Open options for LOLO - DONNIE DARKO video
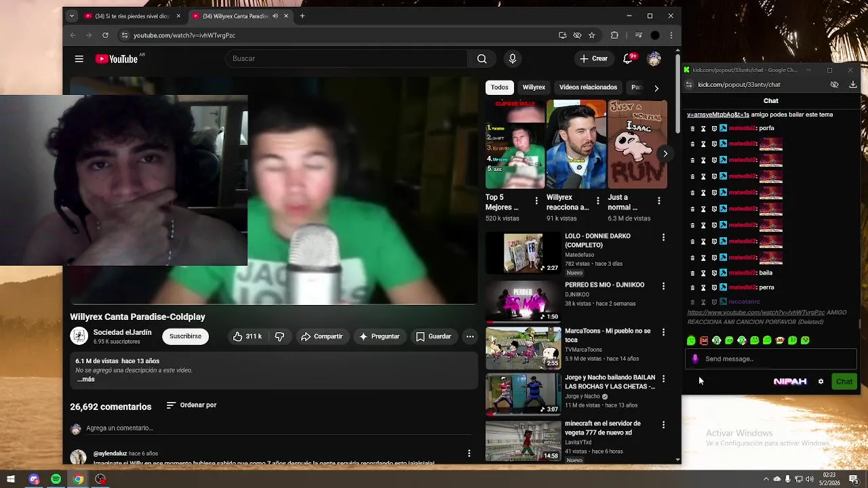Image resolution: width=868 pixels, height=488 pixels. pyautogui.click(x=663, y=237)
